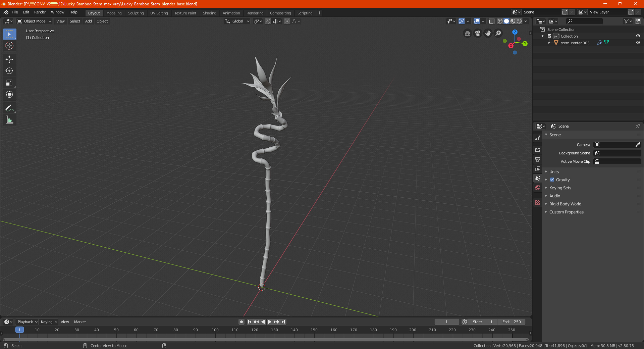Screen dimensions: 644x349
Task: Pin the properties editor
Action: click(638, 126)
